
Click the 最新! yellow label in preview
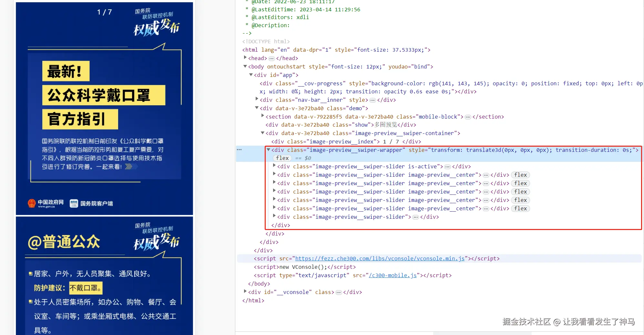[x=66, y=71]
